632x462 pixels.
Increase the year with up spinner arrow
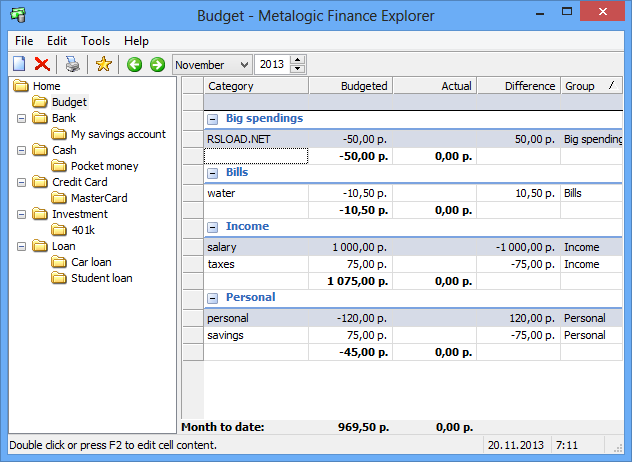(x=297, y=60)
